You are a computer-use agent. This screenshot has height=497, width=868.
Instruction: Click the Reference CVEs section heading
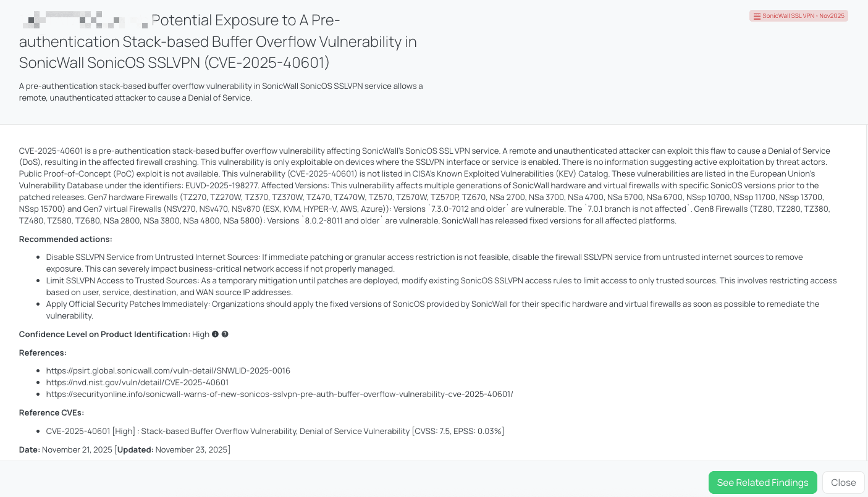click(x=51, y=412)
